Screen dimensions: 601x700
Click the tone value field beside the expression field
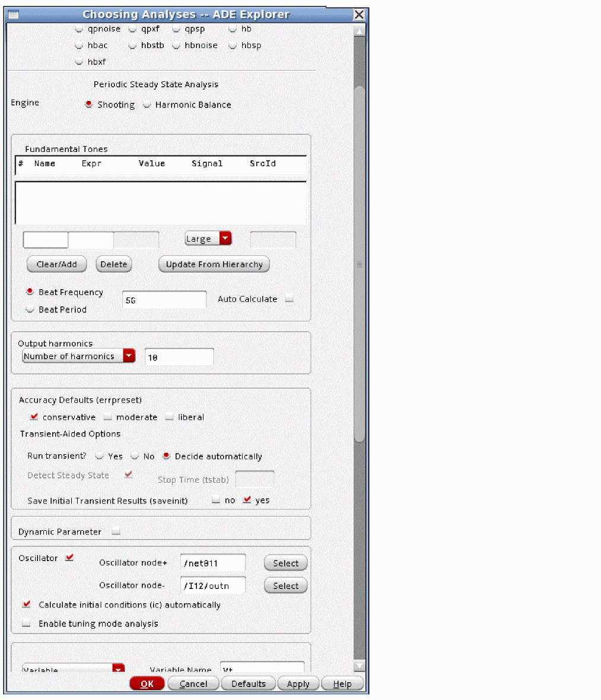(136, 240)
